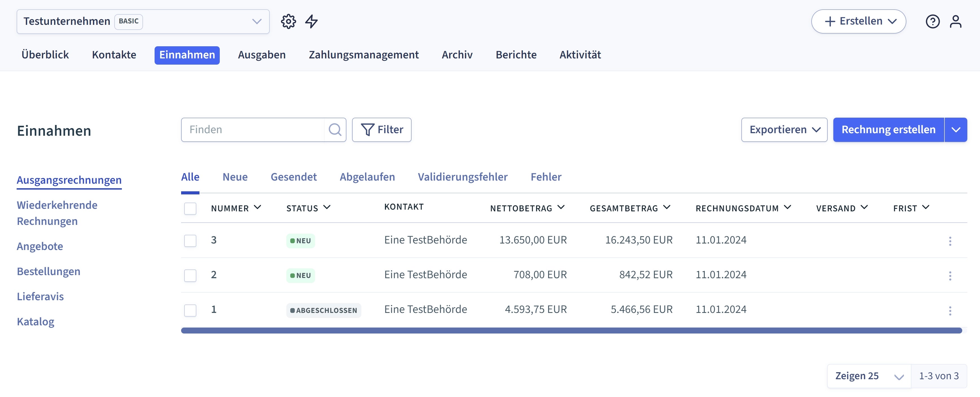This screenshot has height=397, width=980.
Task: Focus the Finden search field
Action: coord(253,130)
